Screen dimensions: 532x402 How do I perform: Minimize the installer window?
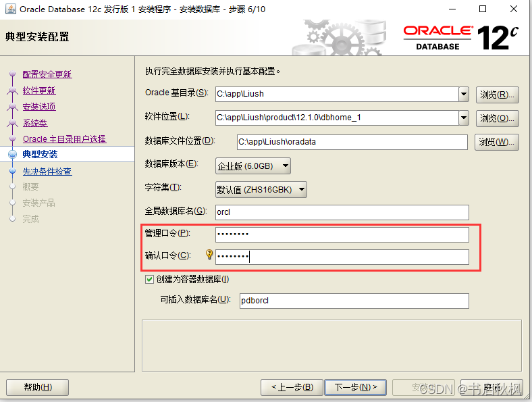(452, 9)
